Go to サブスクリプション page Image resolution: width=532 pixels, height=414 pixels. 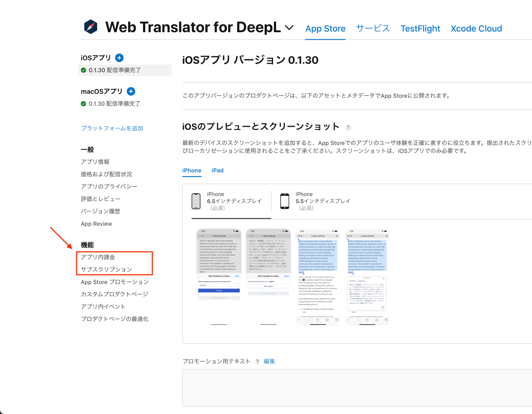pos(106,270)
